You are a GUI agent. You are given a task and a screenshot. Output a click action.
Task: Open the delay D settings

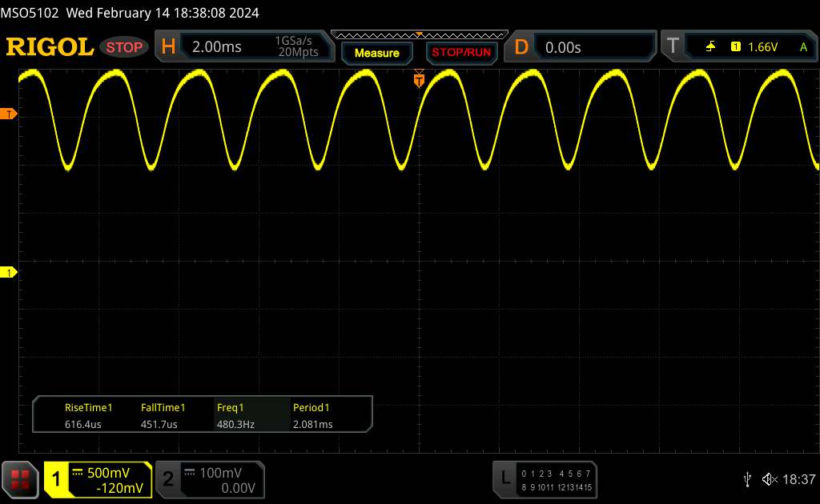point(521,47)
